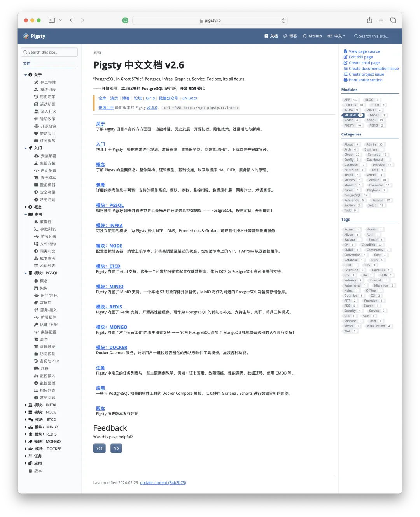Open the Pigsty GitHub repository icon

pos(304,36)
